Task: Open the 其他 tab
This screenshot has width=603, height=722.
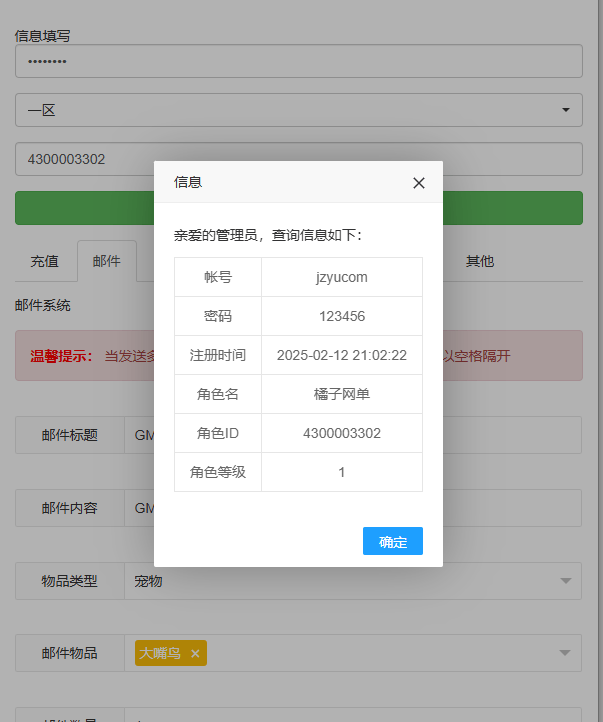Action: pyautogui.click(x=479, y=262)
